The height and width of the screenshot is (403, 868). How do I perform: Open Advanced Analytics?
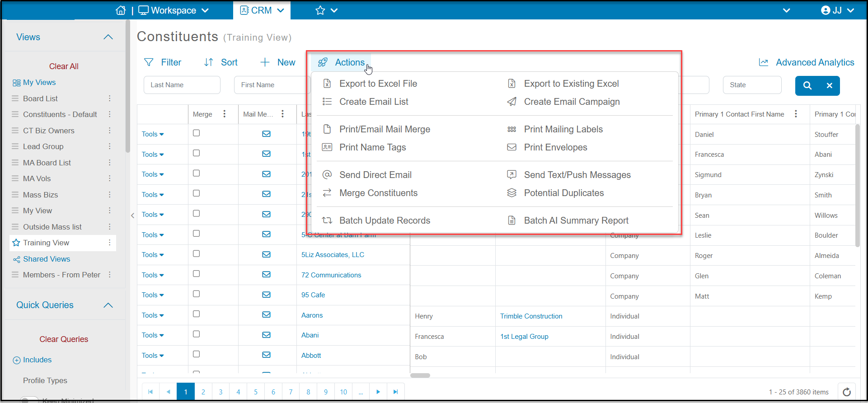coord(807,62)
